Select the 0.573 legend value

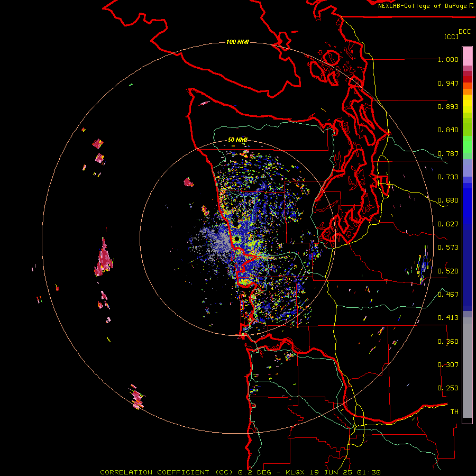point(448,248)
